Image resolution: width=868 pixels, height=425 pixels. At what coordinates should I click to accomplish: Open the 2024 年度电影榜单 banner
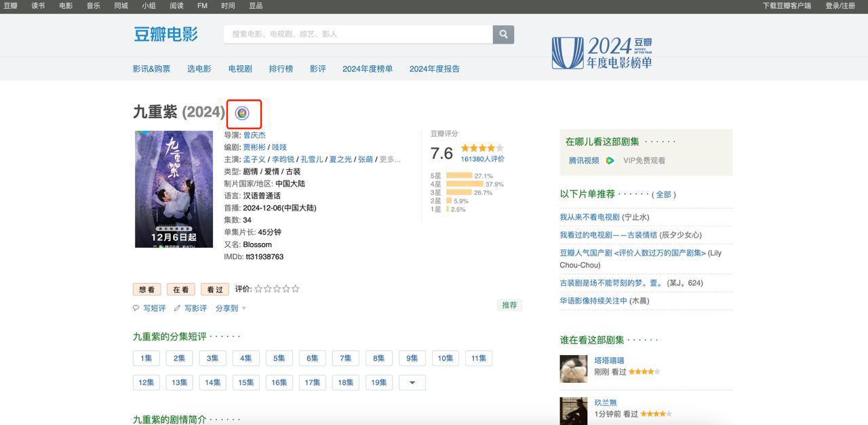[x=602, y=52]
